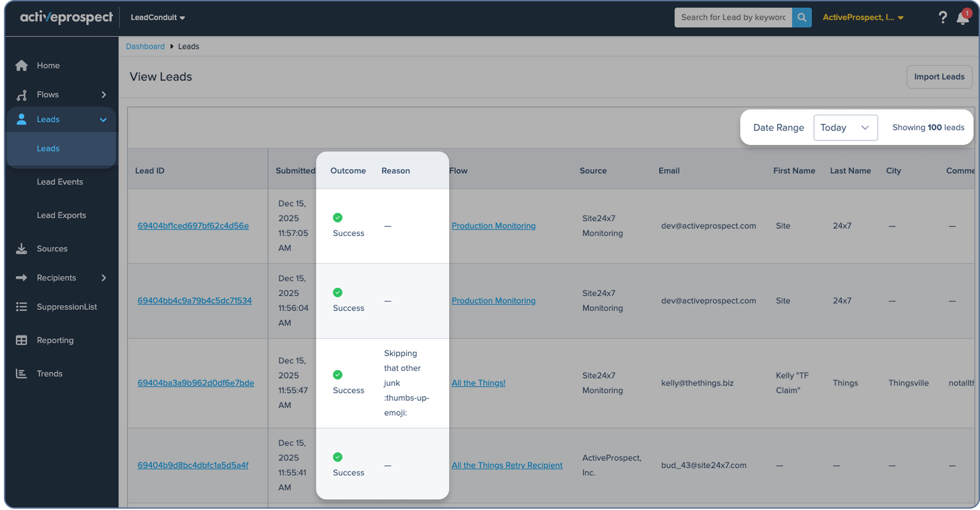
Task: Expand the Recipients submenu chevron
Action: [x=103, y=277]
